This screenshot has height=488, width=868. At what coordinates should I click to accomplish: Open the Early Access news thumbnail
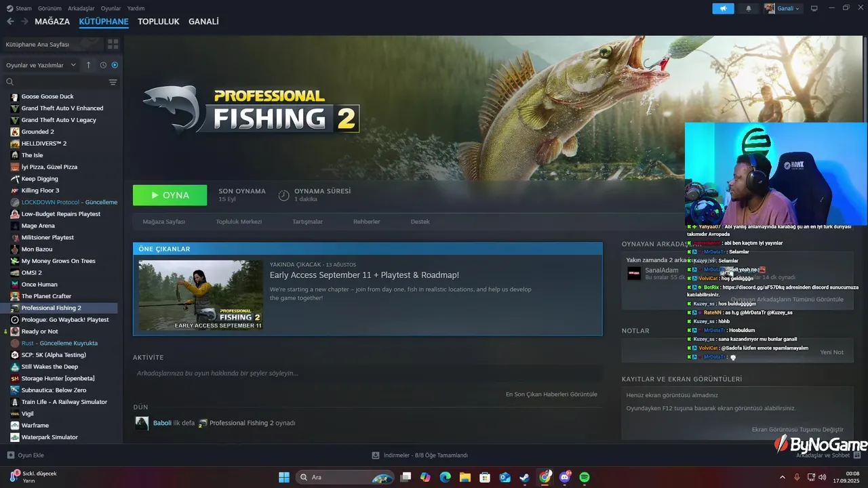click(x=201, y=296)
